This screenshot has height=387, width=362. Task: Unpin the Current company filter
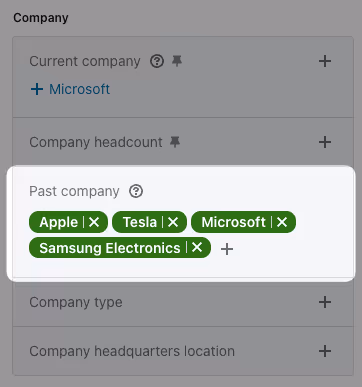[x=177, y=61]
